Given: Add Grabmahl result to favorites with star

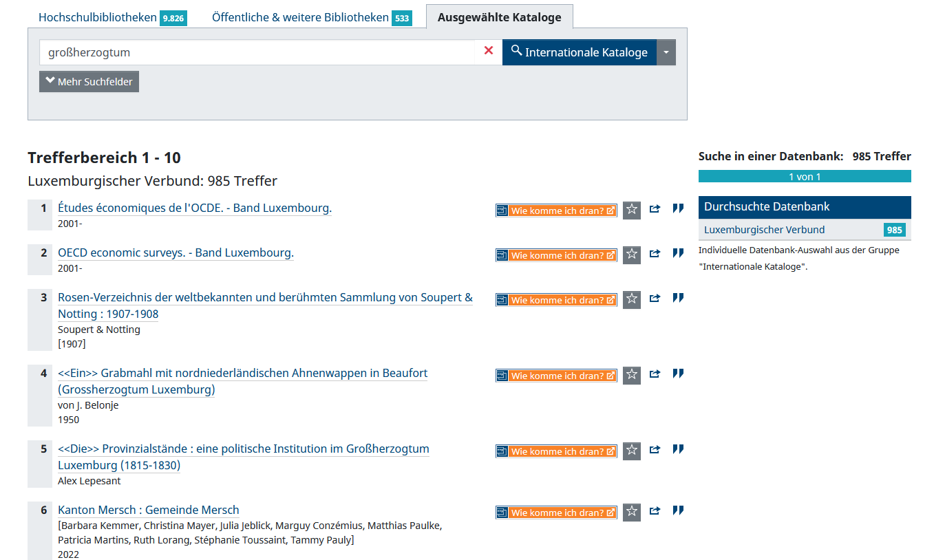Looking at the screenshot, I should (631, 375).
